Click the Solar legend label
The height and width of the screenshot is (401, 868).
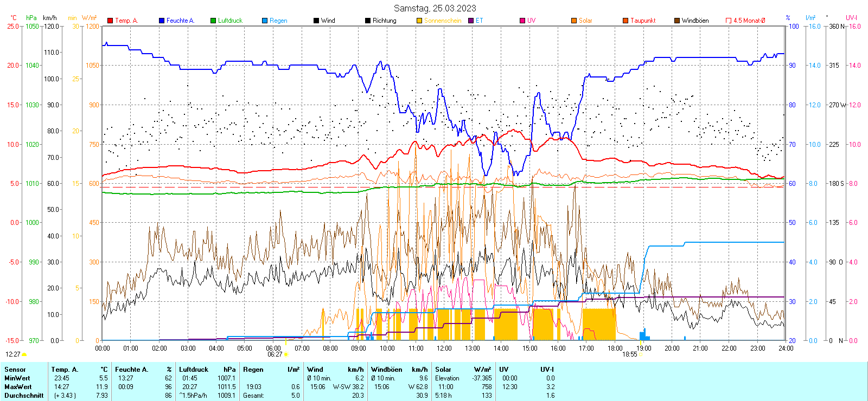pyautogui.click(x=585, y=21)
